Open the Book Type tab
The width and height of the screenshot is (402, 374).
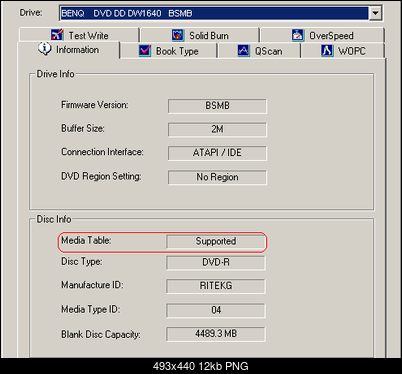click(x=169, y=51)
